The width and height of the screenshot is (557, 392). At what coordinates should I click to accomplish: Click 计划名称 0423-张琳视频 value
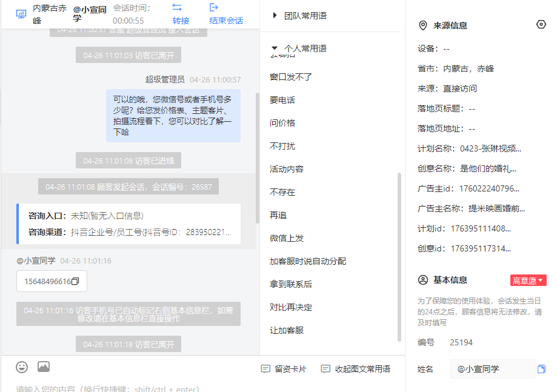click(490, 149)
